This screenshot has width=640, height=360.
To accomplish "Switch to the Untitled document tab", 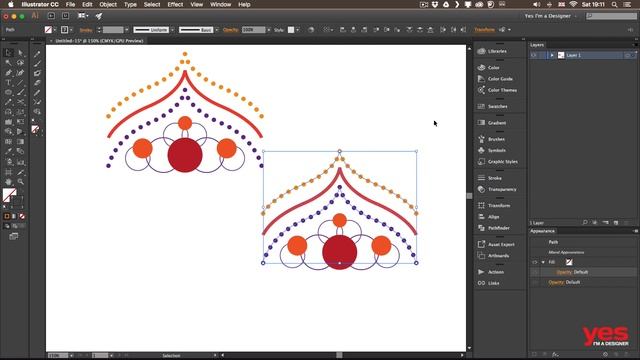I will point(99,41).
